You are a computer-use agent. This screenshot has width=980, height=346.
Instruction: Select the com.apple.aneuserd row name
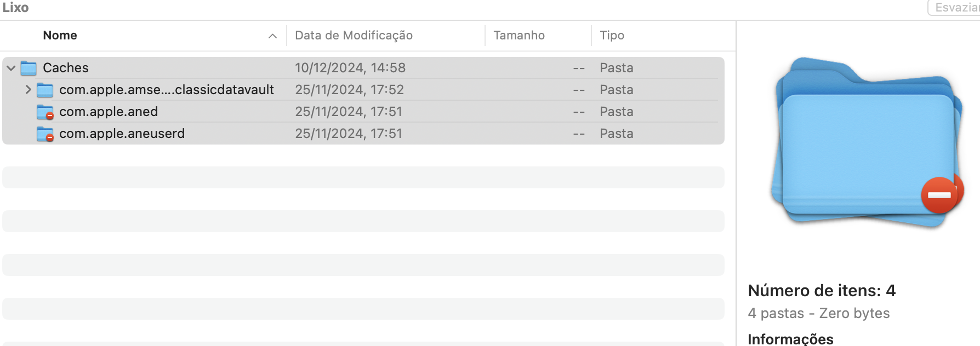tap(122, 134)
